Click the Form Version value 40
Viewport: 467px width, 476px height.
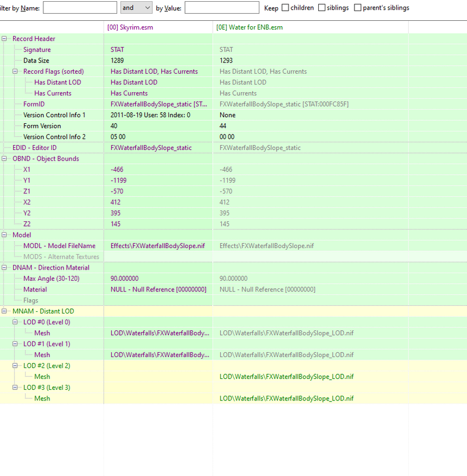[x=114, y=126]
